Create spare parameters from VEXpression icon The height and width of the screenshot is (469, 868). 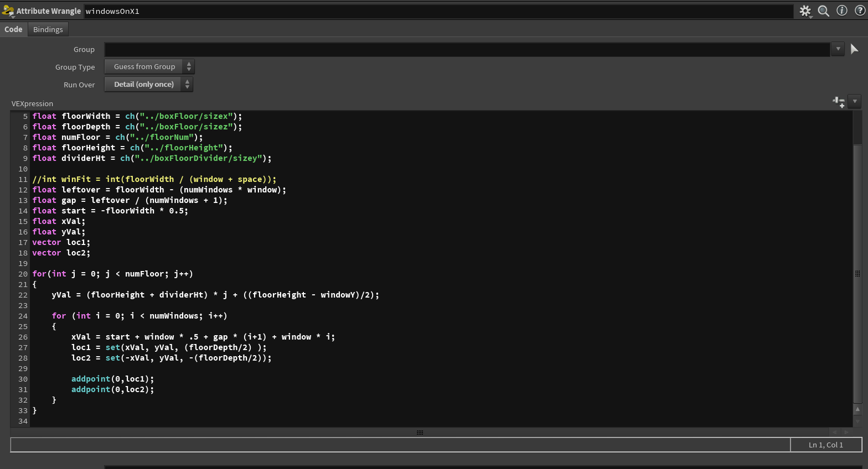pyautogui.click(x=839, y=102)
